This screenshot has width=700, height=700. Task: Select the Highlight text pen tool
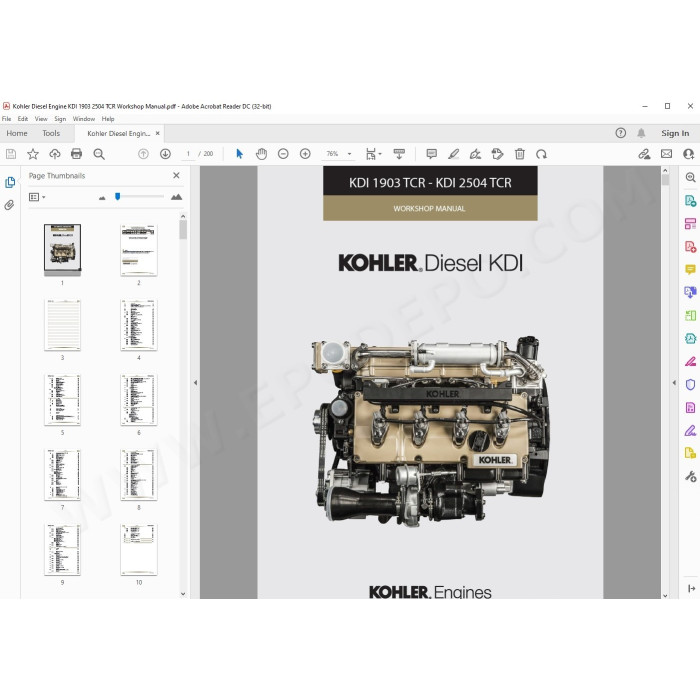(454, 154)
